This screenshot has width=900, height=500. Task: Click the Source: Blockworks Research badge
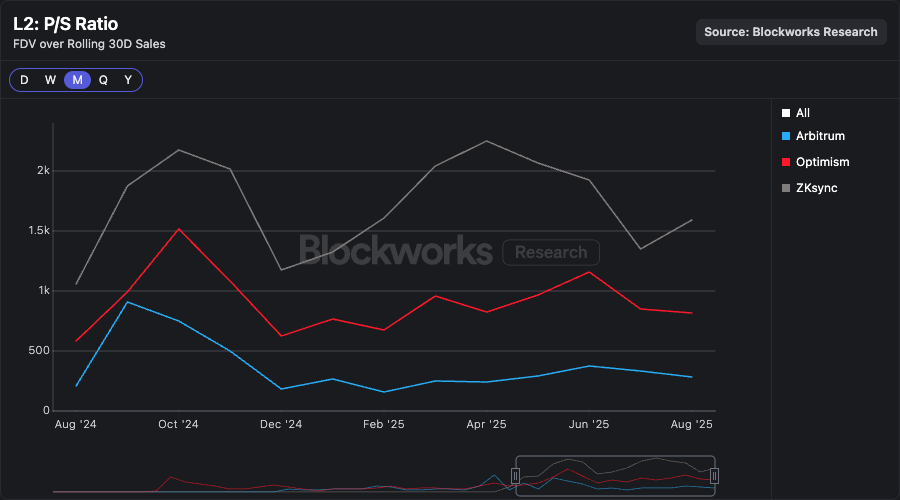click(x=791, y=32)
